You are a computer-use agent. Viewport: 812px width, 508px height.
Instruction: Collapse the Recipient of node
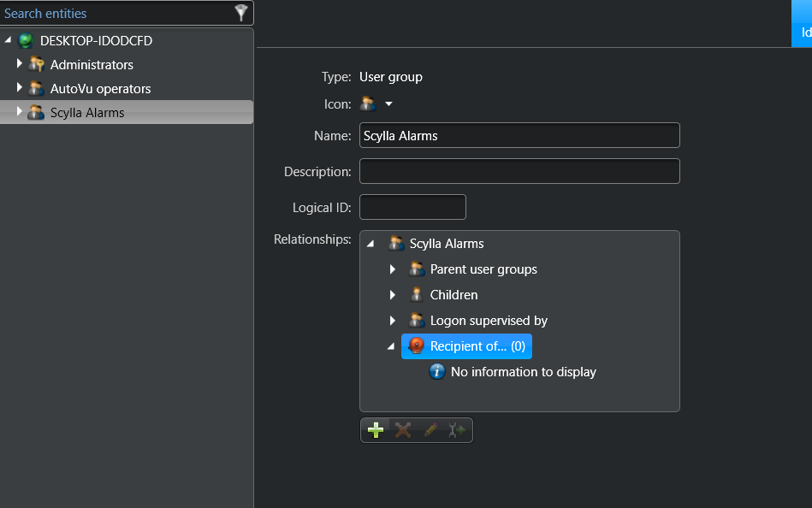(392, 346)
